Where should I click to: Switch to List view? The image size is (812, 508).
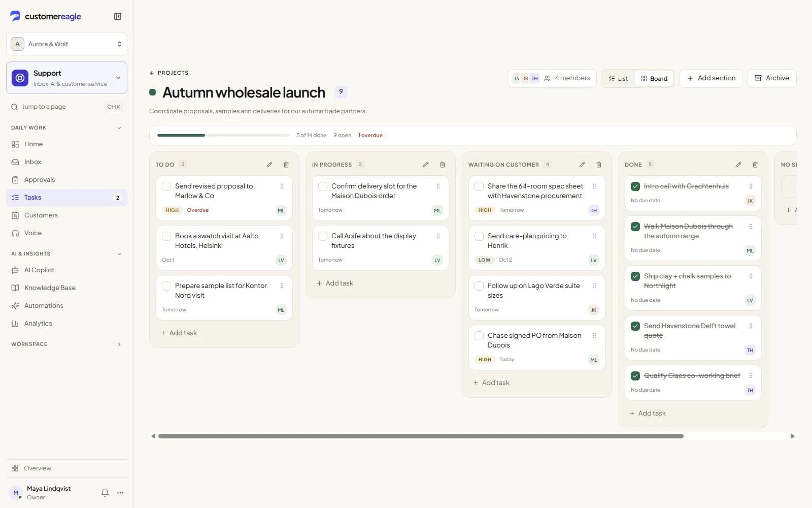(x=619, y=79)
